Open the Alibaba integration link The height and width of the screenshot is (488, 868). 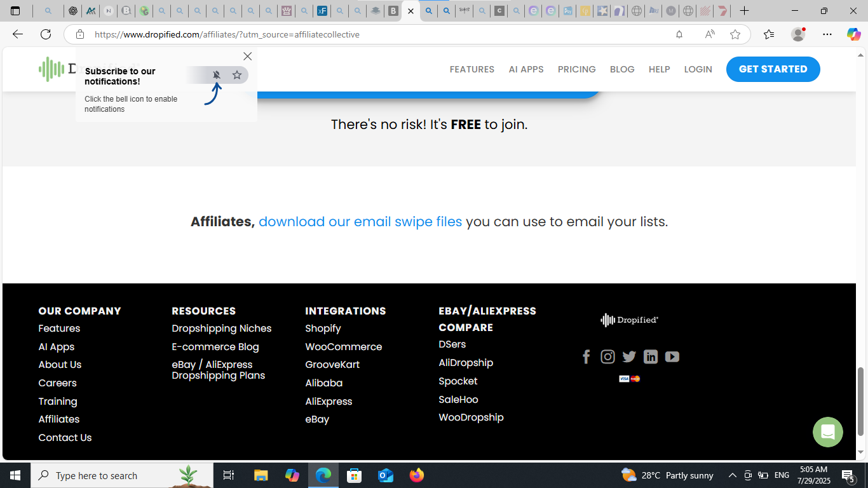[x=323, y=383]
